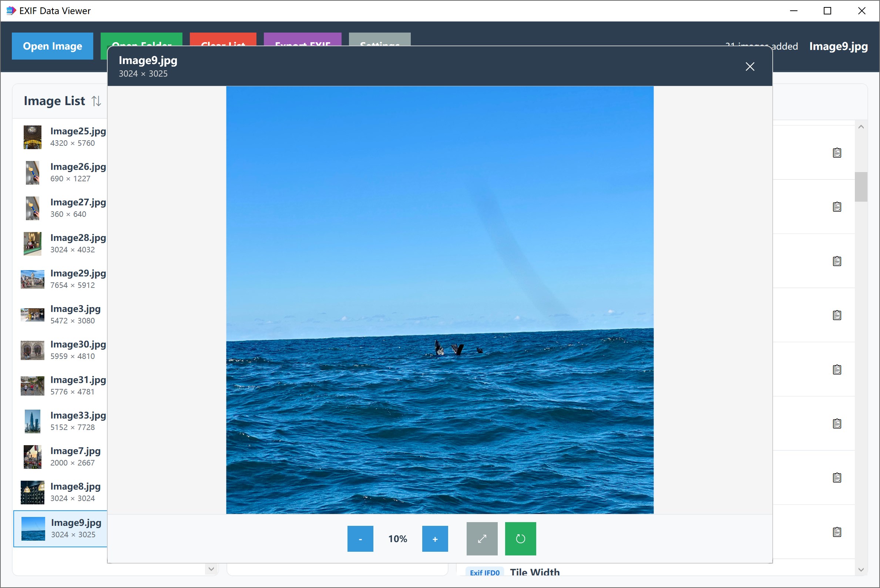This screenshot has width=880, height=588.
Task: Click the Open Image button
Action: 53,46
